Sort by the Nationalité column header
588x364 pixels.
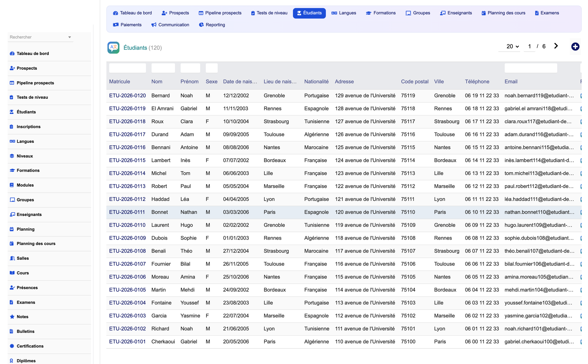(316, 82)
